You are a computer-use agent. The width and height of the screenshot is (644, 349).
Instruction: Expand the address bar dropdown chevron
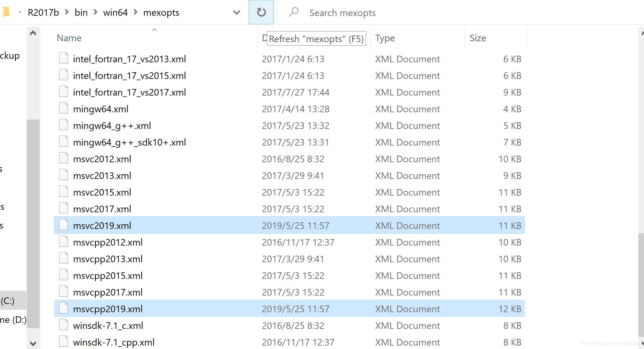tap(236, 13)
